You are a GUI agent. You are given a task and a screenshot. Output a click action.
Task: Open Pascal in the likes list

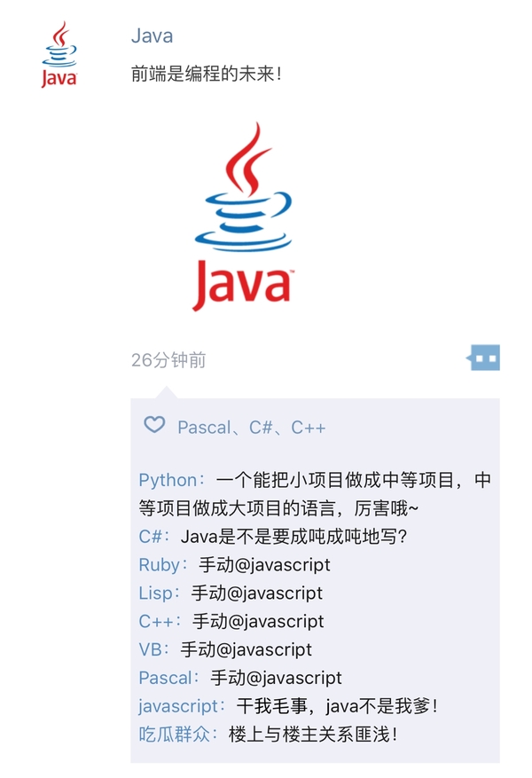[204, 428]
